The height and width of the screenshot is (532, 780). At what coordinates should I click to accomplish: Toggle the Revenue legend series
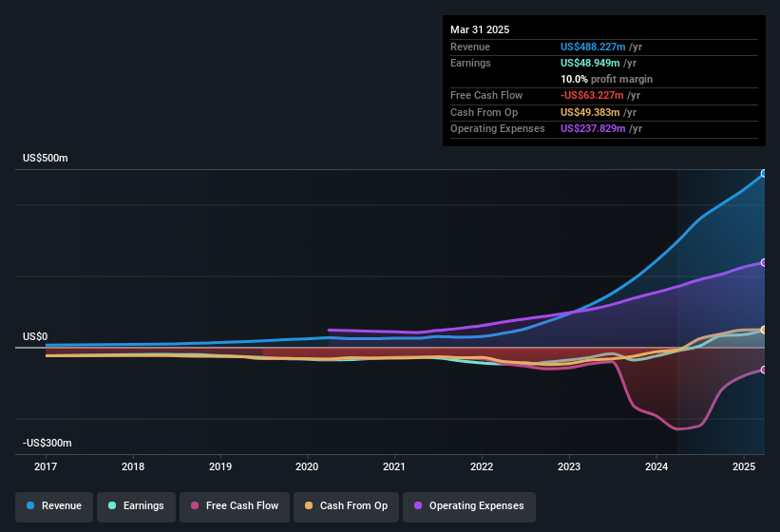click(x=54, y=506)
